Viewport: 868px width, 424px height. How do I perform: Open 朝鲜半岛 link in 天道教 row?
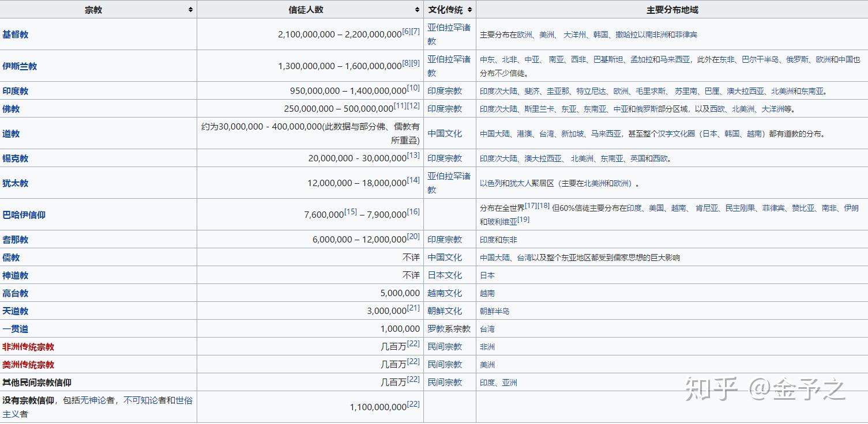coord(495,311)
